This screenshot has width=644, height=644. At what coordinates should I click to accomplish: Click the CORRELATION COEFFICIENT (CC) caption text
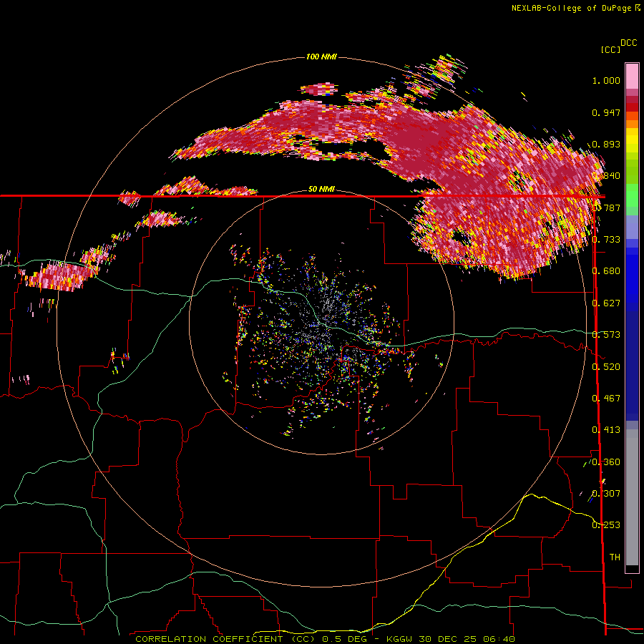click(225, 639)
